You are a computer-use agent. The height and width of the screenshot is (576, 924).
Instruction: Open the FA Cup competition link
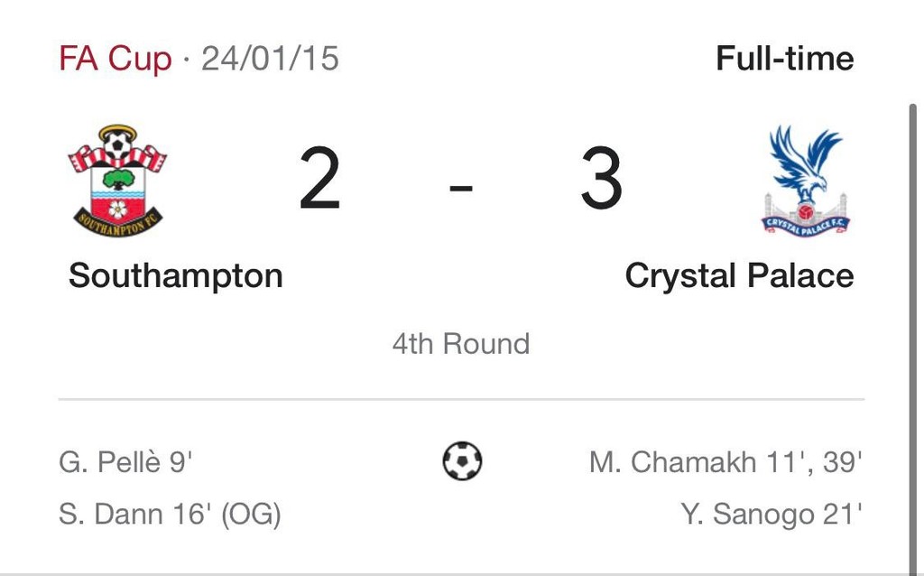[x=115, y=60]
